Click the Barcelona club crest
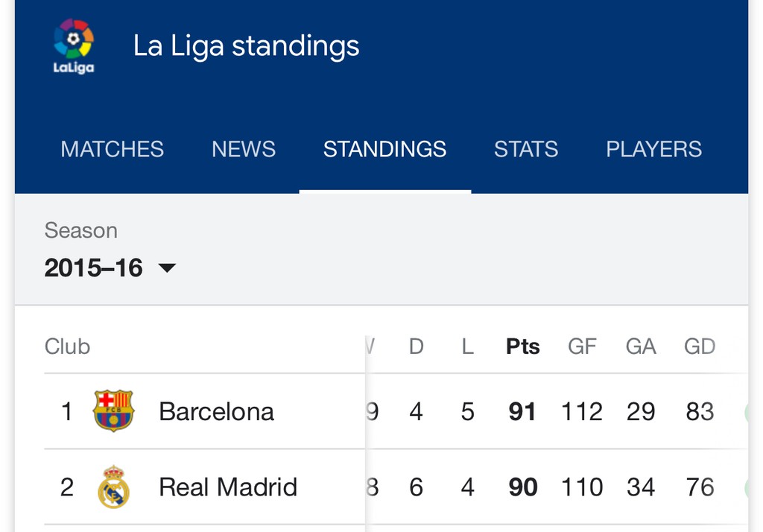 point(113,411)
